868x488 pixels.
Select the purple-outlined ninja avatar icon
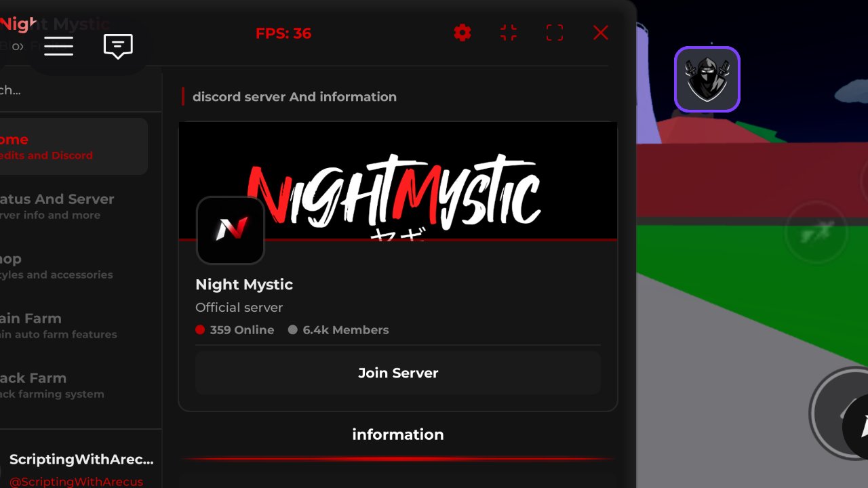pos(707,79)
